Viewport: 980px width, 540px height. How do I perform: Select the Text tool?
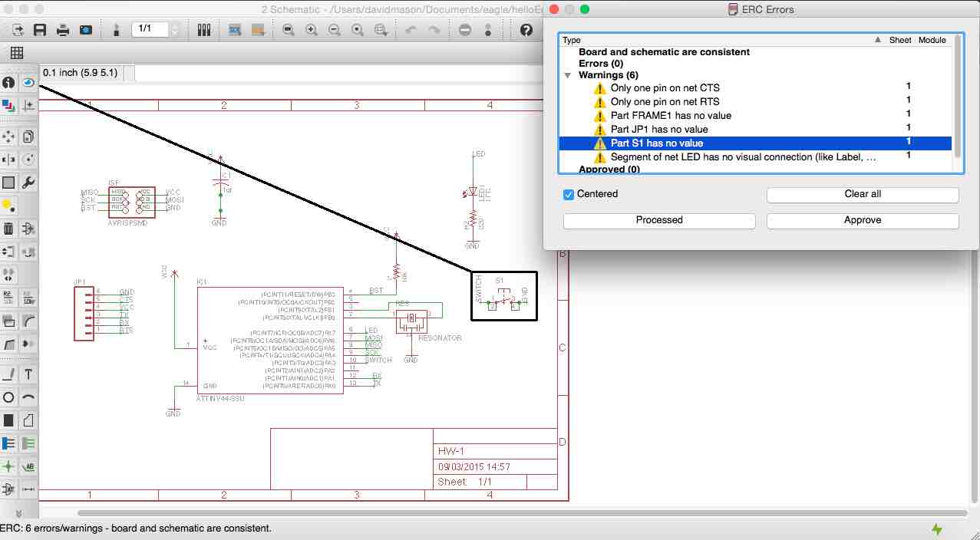click(x=28, y=374)
